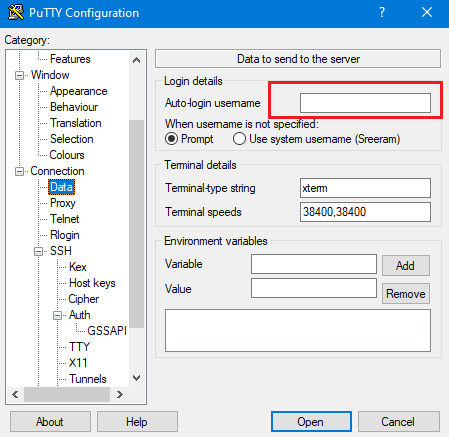
Task: Collapse the Window tree node
Action: (x=20, y=75)
